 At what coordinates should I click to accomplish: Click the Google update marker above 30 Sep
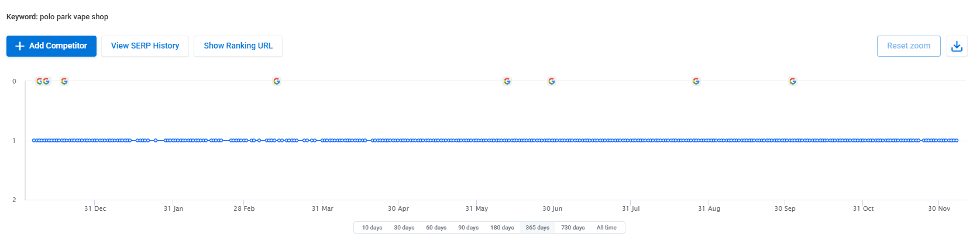tap(793, 81)
